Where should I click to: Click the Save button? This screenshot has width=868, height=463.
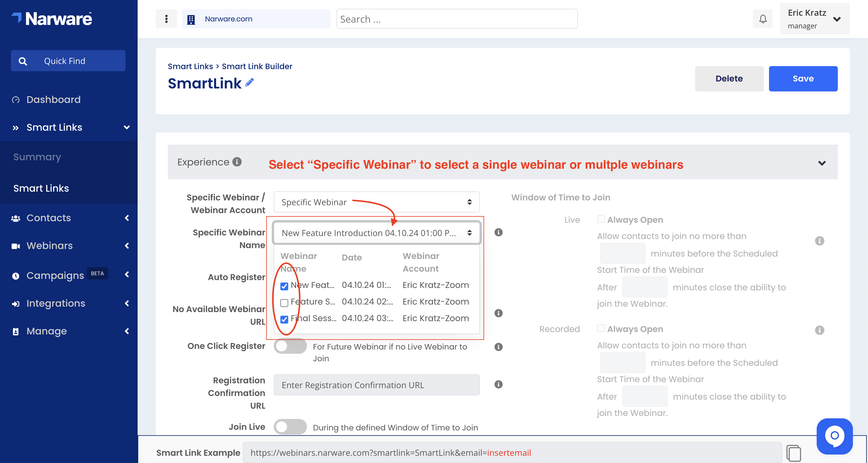803,78
